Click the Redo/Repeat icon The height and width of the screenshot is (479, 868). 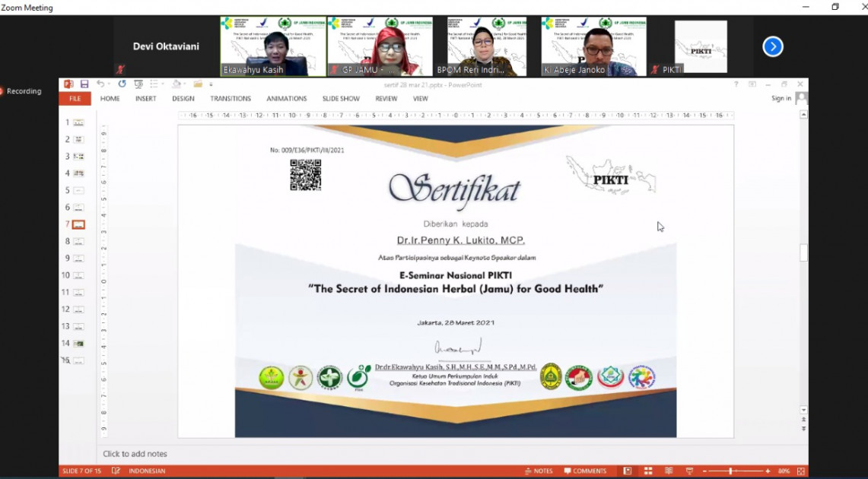[122, 84]
